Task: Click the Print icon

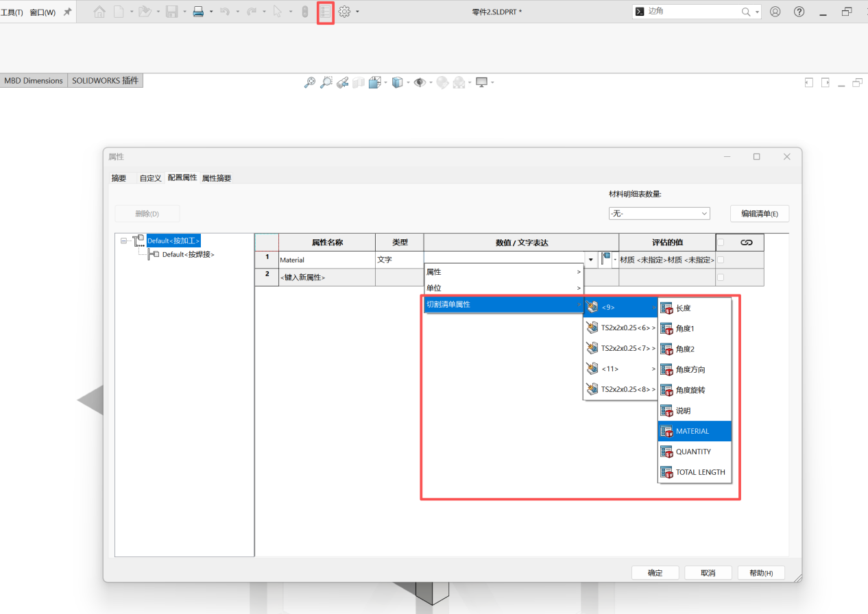Action: pos(198,12)
